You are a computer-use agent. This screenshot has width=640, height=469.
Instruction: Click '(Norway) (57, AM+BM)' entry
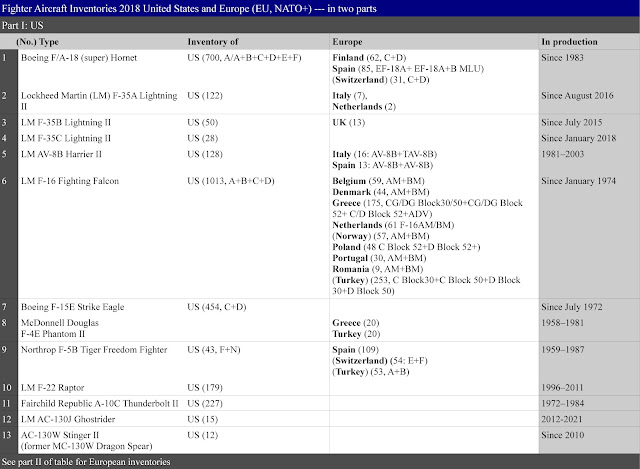pyautogui.click(x=381, y=236)
